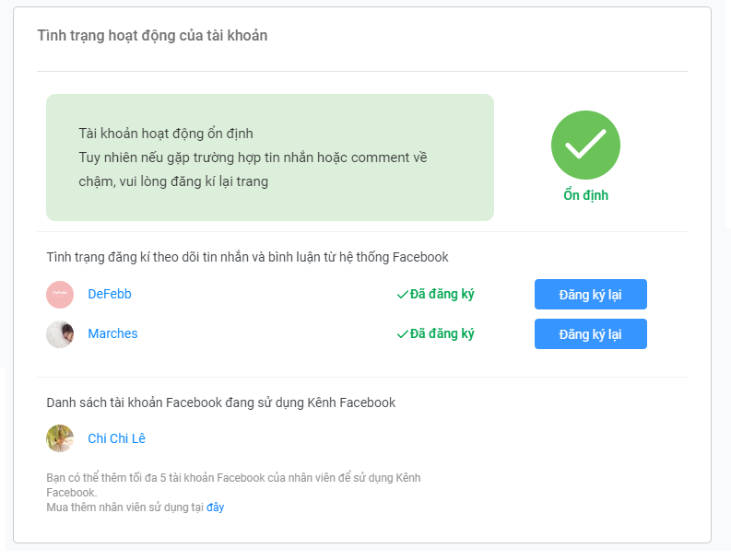Click the 'Danh sách tài khoản Facebook' heading

click(x=221, y=402)
